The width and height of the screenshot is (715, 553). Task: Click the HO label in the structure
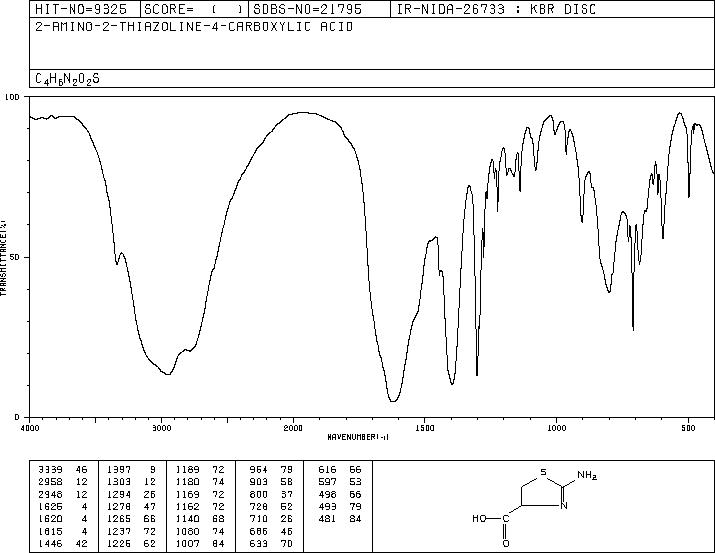pos(479,518)
